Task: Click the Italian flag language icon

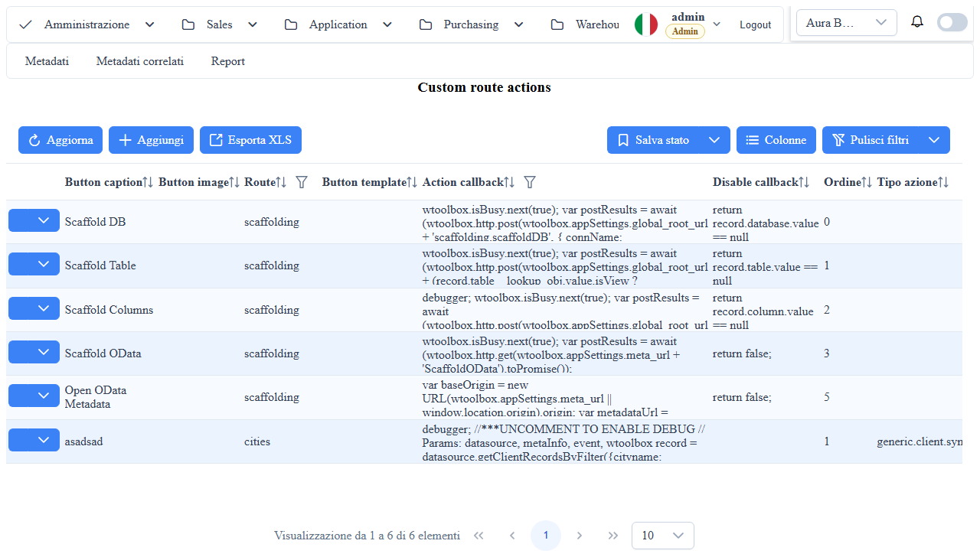Action: (x=646, y=24)
